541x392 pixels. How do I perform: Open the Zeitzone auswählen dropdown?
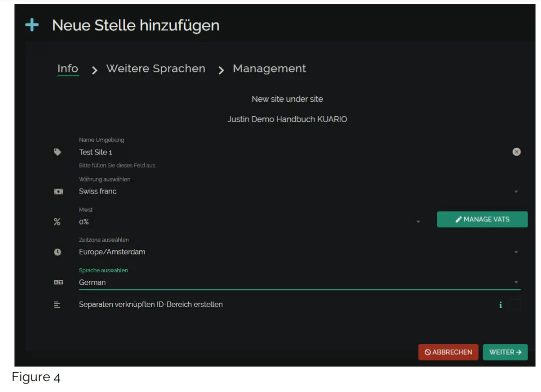tap(516, 252)
